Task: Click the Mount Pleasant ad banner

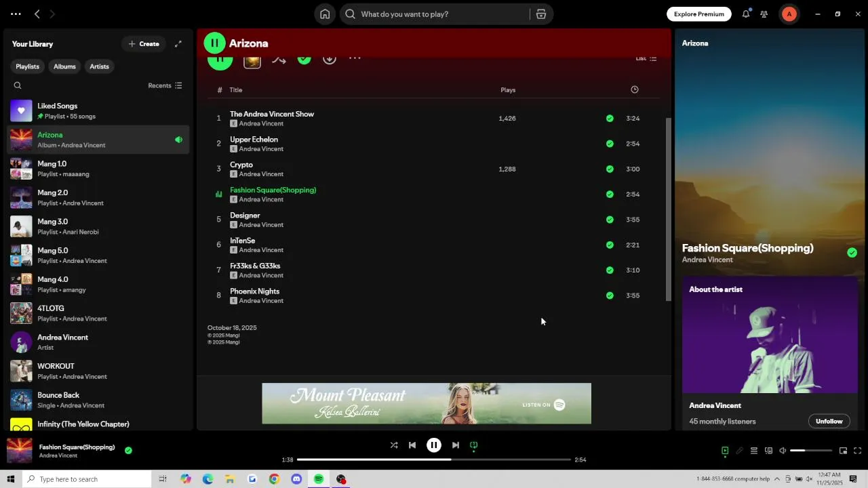Action: point(427,403)
